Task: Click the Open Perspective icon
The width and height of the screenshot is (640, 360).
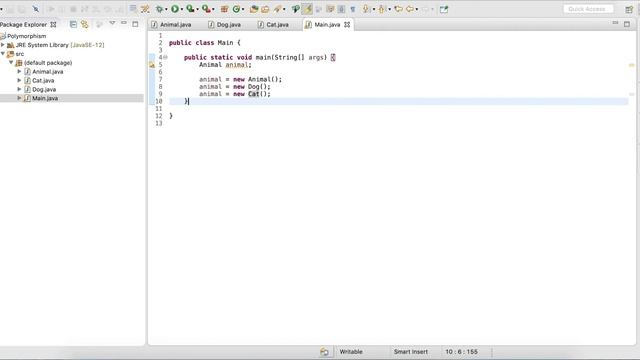Action: click(x=629, y=9)
